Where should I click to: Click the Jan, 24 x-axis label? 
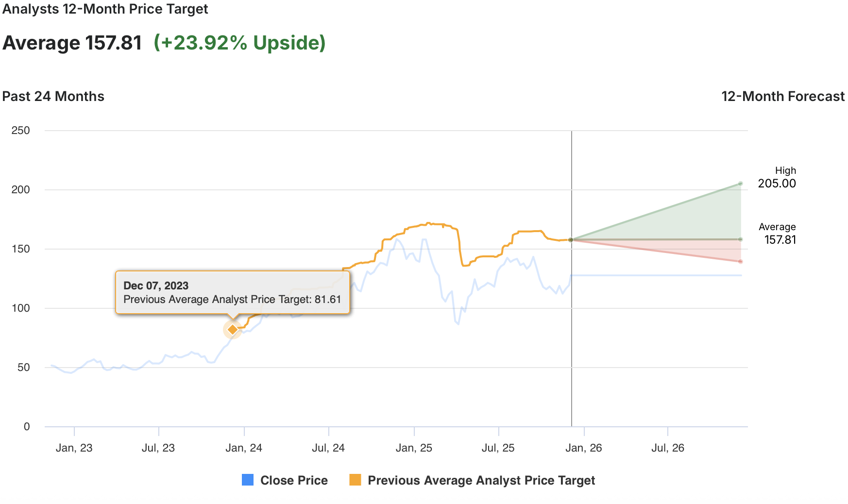point(244,448)
